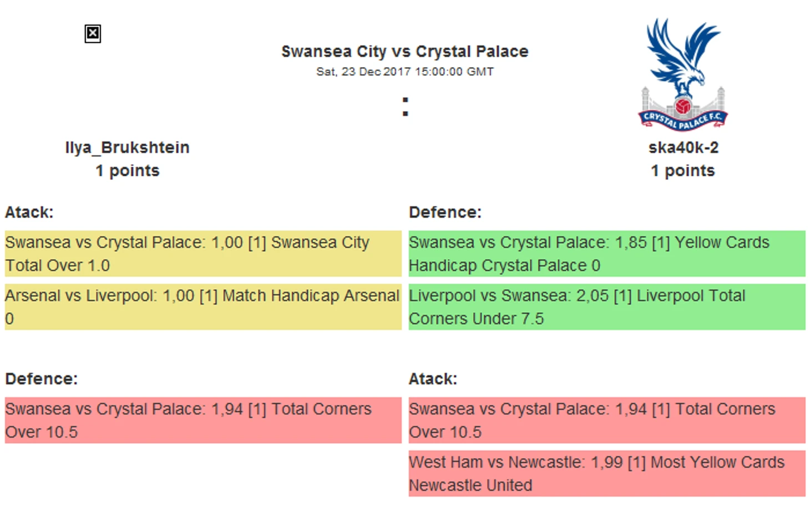Select the Swansea City Total Over 1.0 bet
Screen dimensions: 810x532
pos(203,254)
